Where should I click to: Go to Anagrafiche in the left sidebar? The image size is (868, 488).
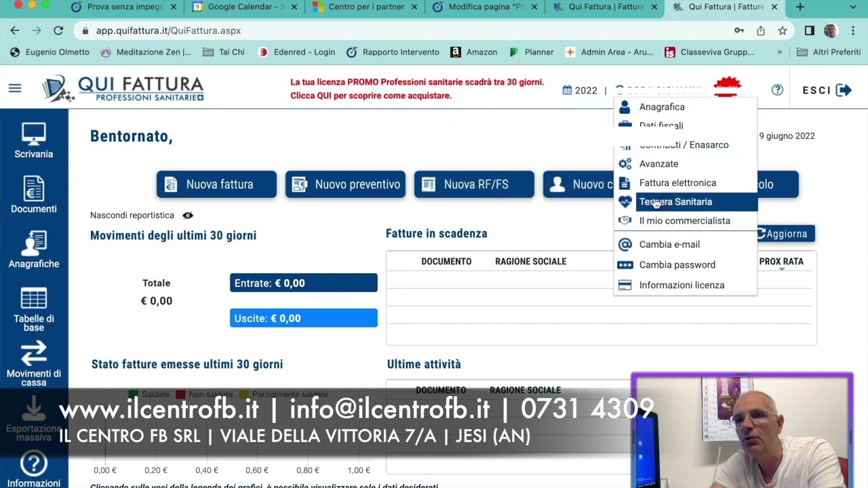[x=34, y=250]
